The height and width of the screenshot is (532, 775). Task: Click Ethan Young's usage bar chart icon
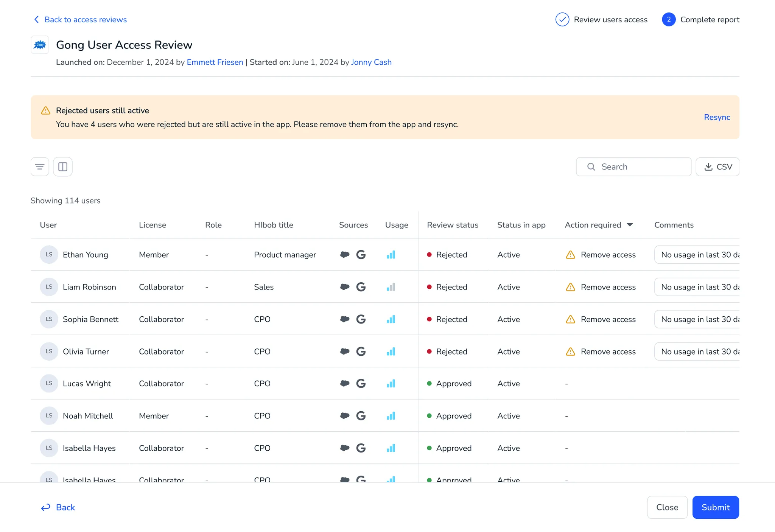[x=391, y=255]
